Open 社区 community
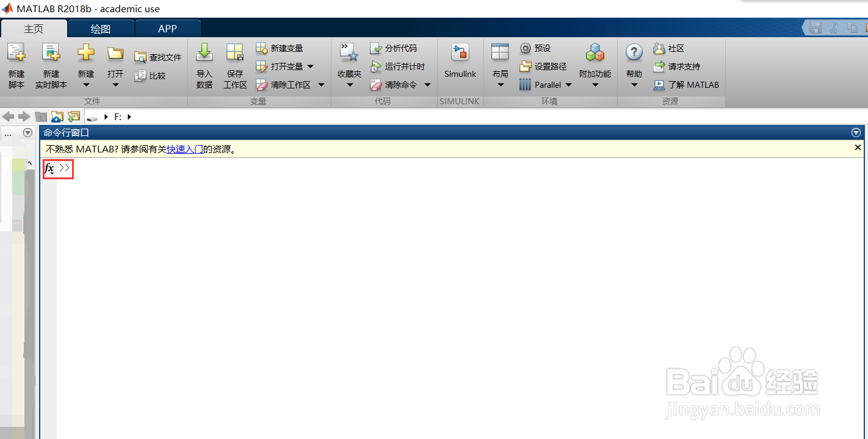868x439 pixels. click(x=668, y=48)
